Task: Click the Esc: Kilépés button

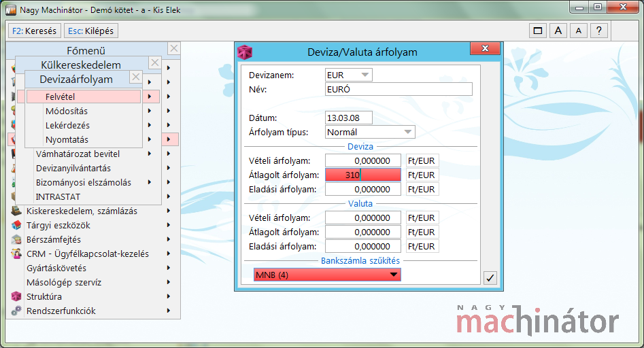Action: 90,31
